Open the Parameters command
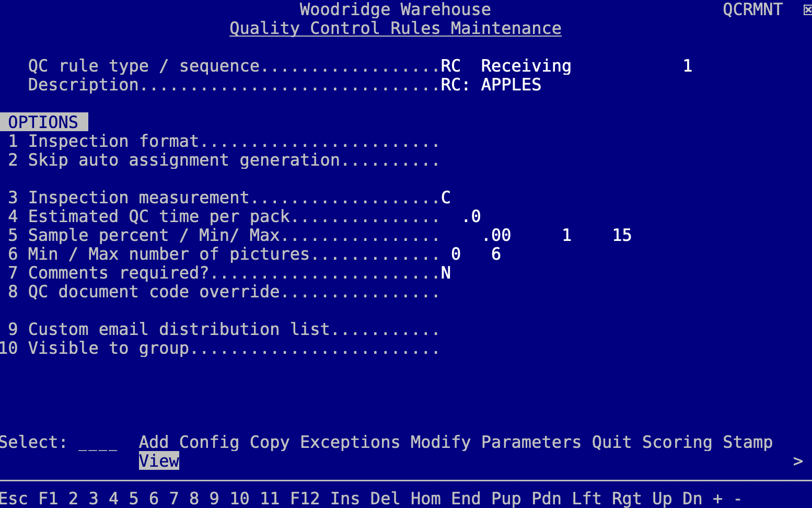This screenshot has width=812, height=508. pyautogui.click(x=531, y=442)
